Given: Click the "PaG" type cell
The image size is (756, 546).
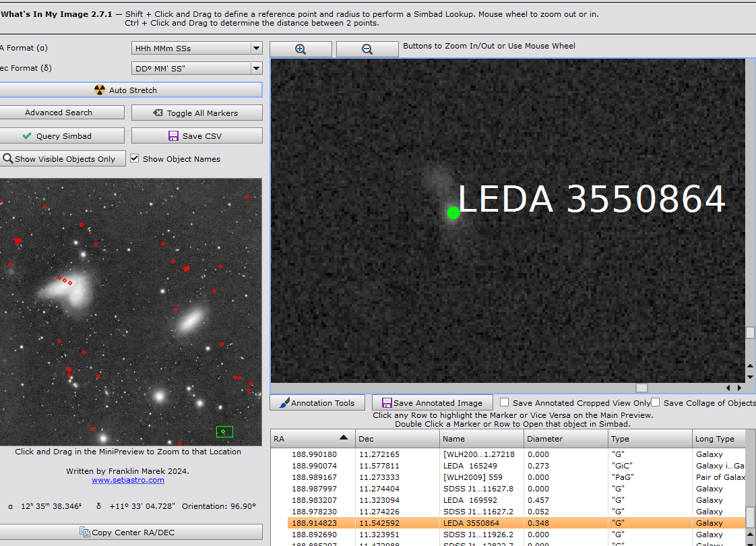Looking at the screenshot, I should (622, 477).
